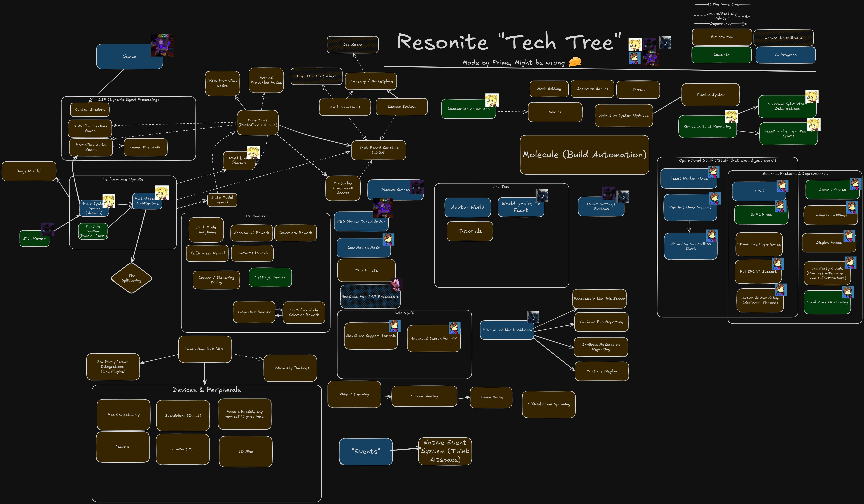Select the avatar on Demo Universe
864x504 pixels.
[855, 184]
